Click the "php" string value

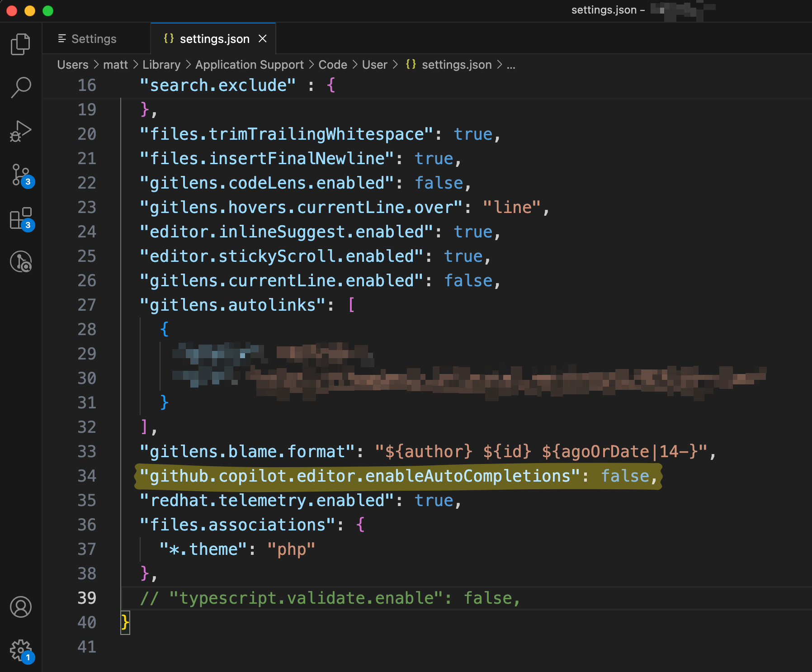point(291,549)
